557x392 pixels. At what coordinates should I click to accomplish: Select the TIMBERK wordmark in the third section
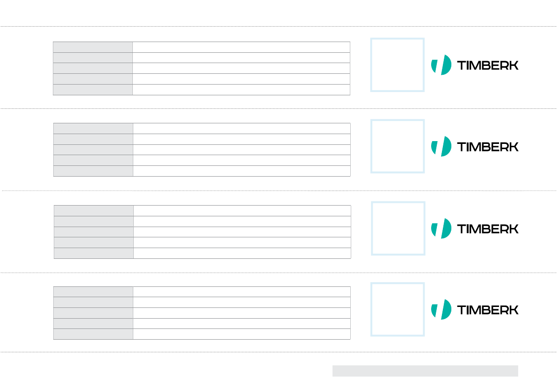click(488, 229)
